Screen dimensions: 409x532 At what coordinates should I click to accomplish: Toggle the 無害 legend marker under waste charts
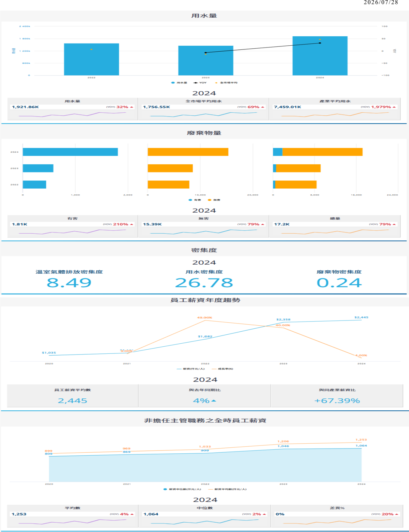pyautogui.click(x=209, y=200)
